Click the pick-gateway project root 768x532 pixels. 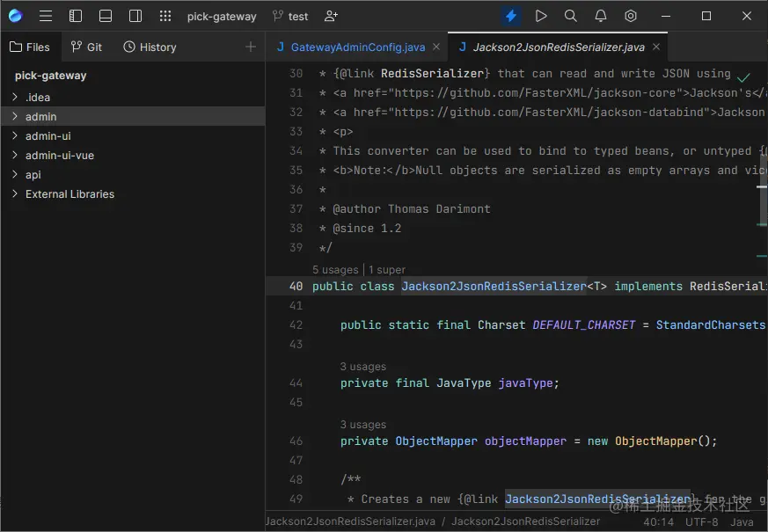(x=50, y=76)
